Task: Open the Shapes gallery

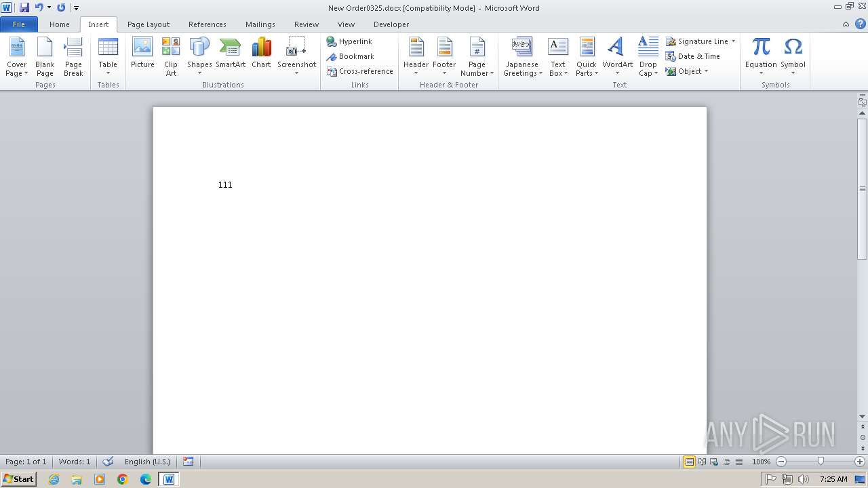Action: [x=199, y=57]
